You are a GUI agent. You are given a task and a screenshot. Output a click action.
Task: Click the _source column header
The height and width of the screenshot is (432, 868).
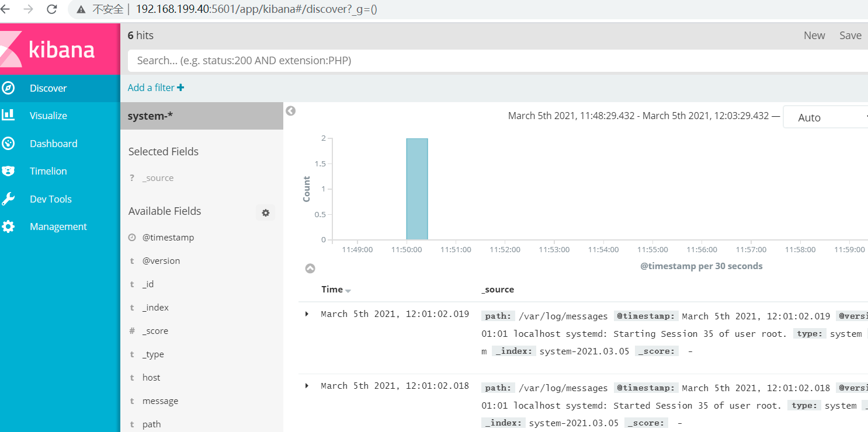(x=498, y=290)
